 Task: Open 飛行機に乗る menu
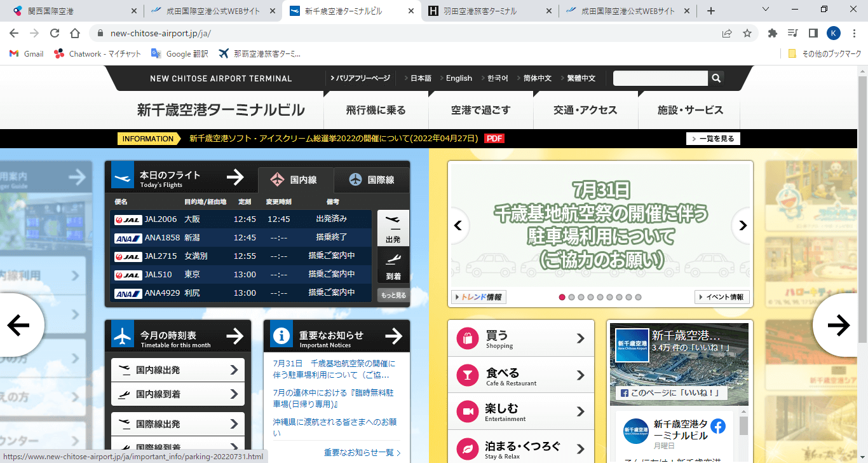(376, 110)
